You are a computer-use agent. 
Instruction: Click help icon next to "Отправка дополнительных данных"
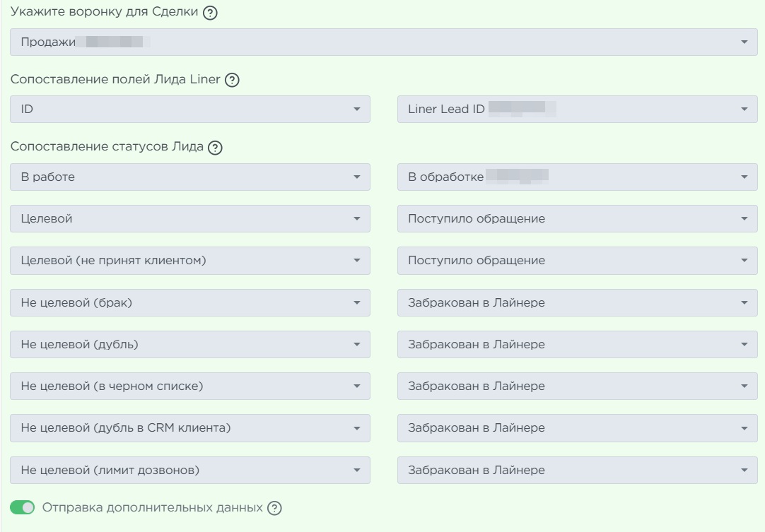(x=276, y=507)
